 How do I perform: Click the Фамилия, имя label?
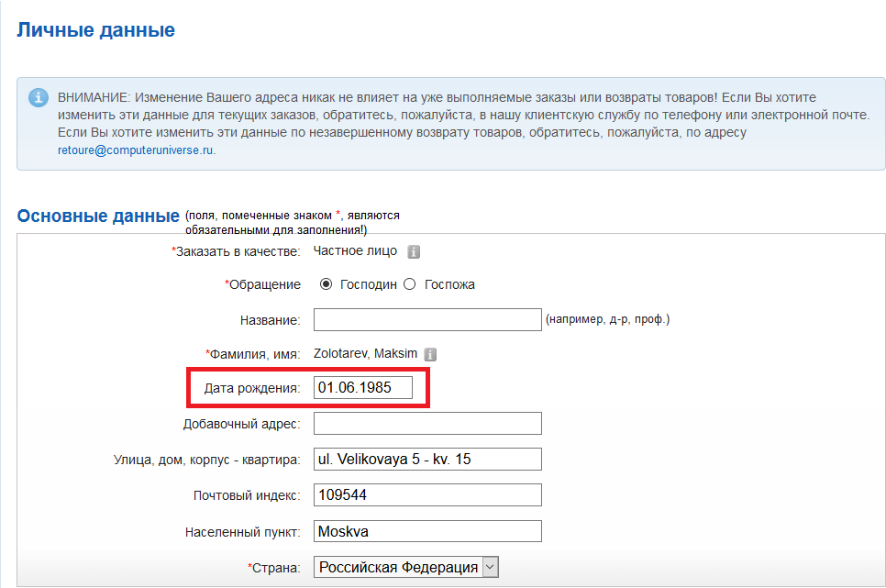[253, 354]
